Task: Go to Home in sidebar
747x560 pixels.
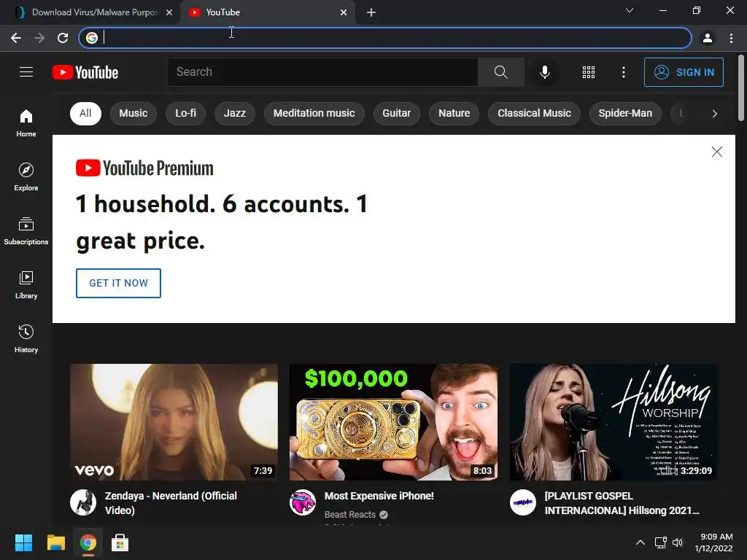Action: point(26,123)
